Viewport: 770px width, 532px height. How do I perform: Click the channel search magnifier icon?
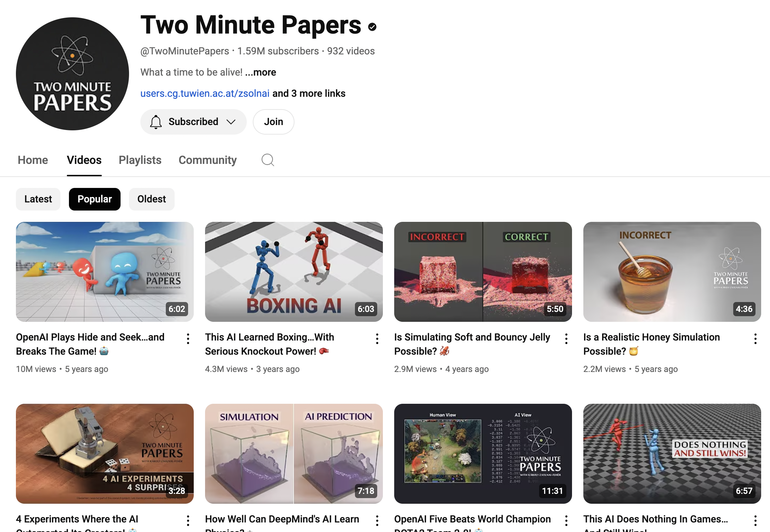point(268,160)
